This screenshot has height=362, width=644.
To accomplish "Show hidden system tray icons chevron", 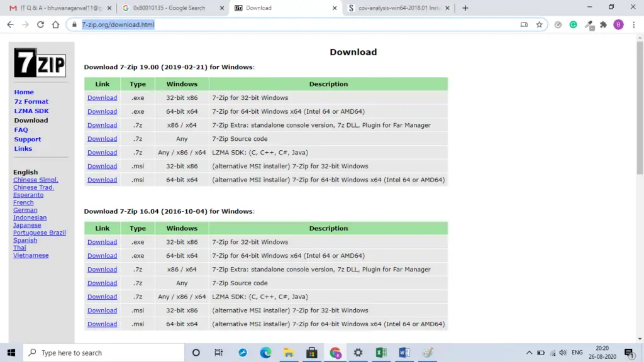I will coord(529,353).
